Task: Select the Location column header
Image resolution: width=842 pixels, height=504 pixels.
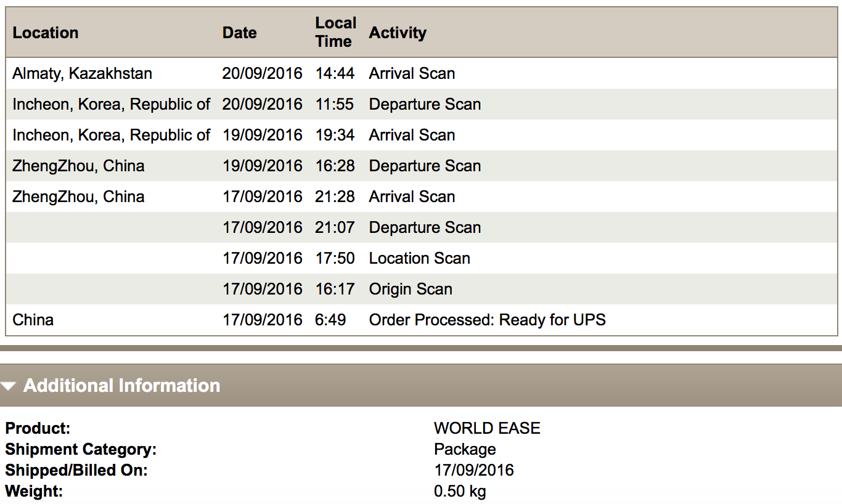Action: pos(46,33)
